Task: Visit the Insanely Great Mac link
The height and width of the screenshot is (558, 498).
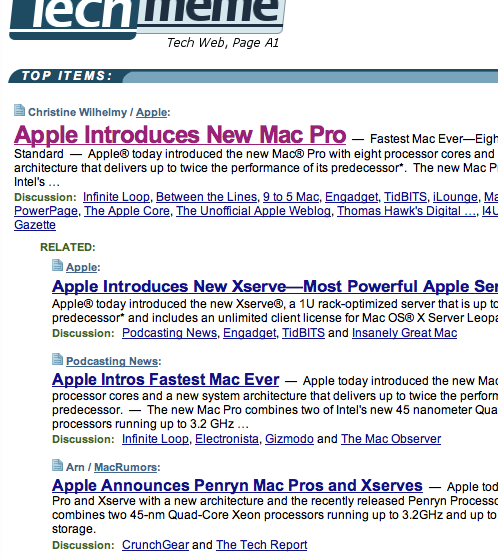Action: [x=404, y=333]
